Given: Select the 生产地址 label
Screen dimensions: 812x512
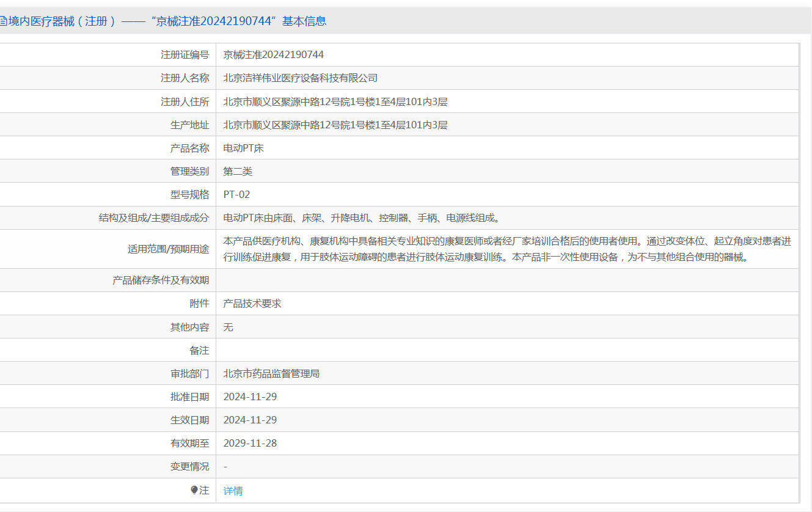Looking at the screenshot, I should click(189, 125).
